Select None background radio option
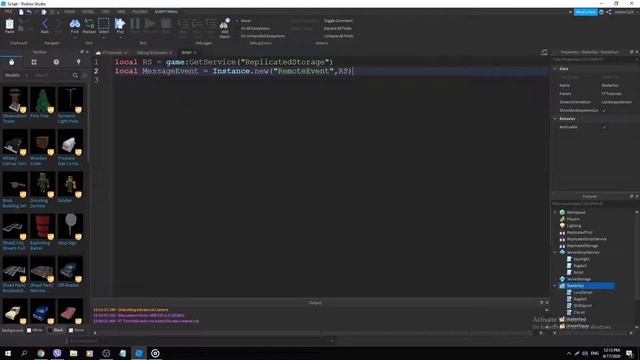 click(71, 330)
